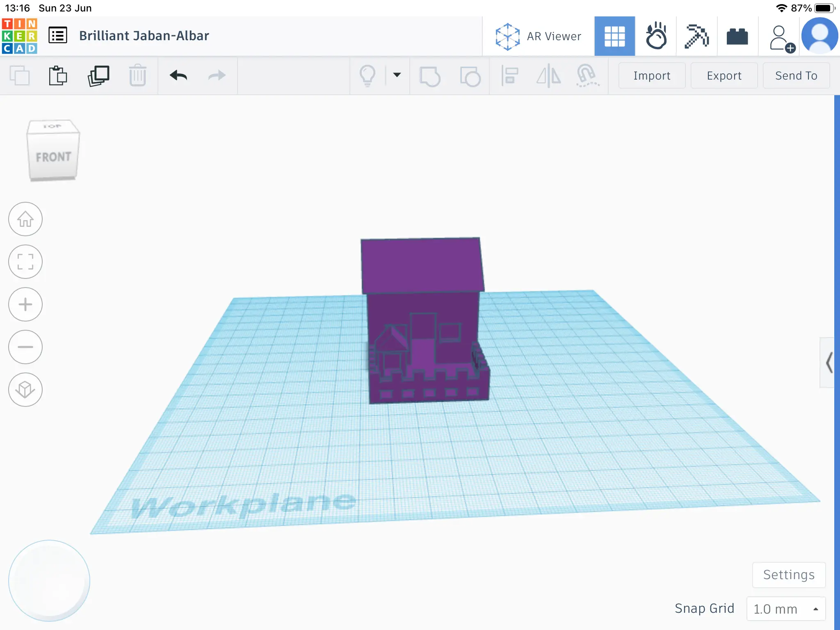
Task: Toggle show all lightbulb icon
Action: tap(367, 76)
